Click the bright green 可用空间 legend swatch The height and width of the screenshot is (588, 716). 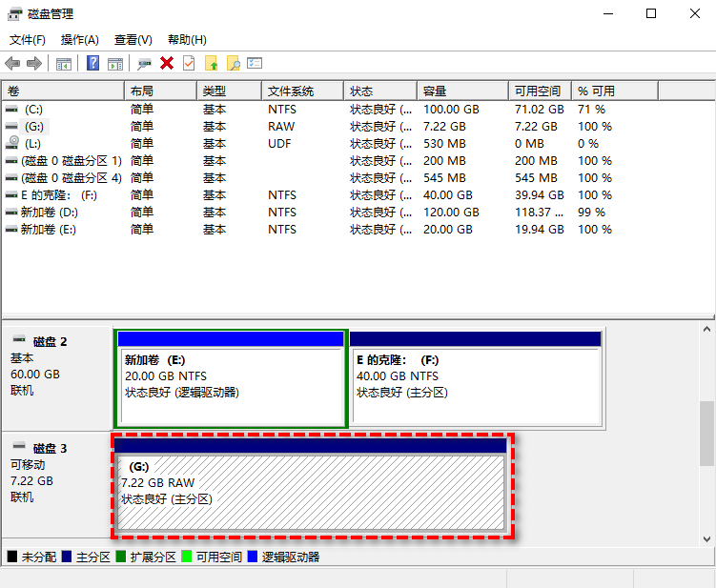(187, 557)
